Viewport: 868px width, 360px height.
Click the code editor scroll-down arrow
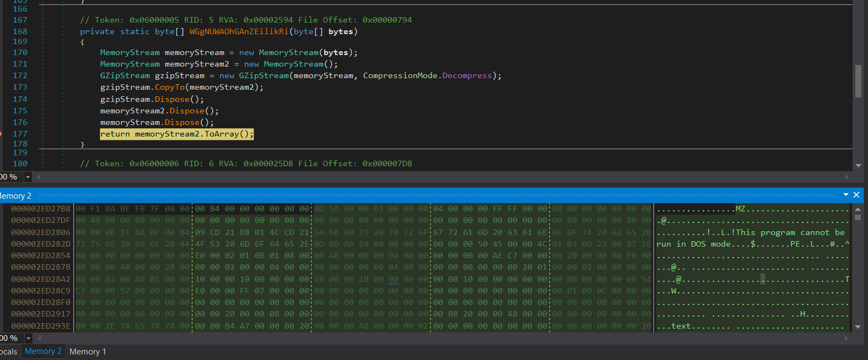(858, 166)
